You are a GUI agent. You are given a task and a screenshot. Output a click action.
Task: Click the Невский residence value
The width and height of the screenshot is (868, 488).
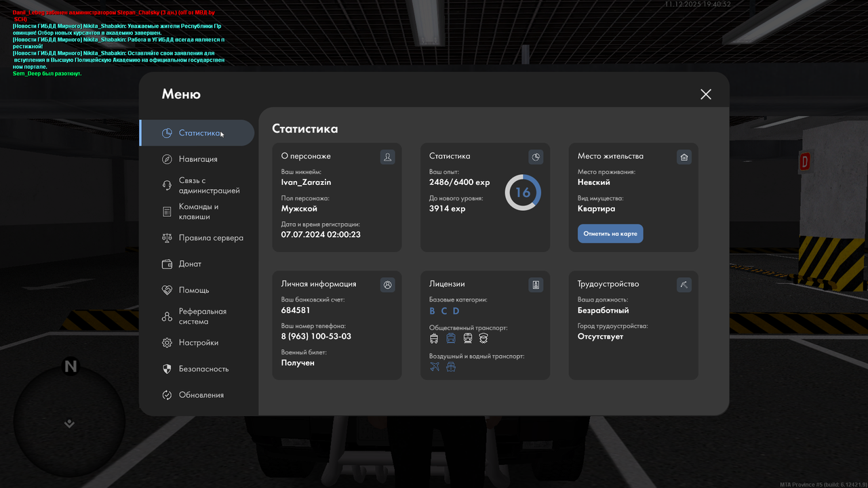coord(594,182)
